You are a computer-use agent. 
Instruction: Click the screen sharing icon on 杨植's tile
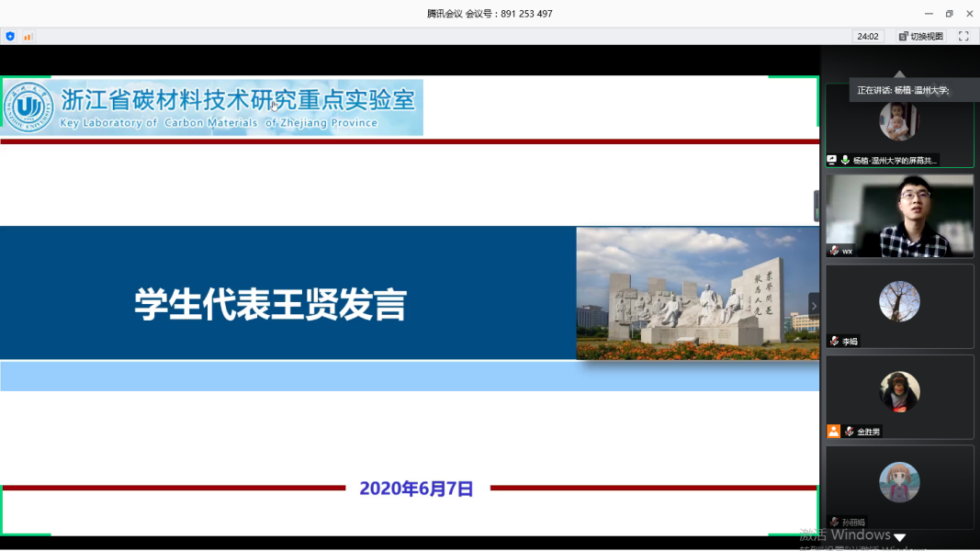pos(832,160)
